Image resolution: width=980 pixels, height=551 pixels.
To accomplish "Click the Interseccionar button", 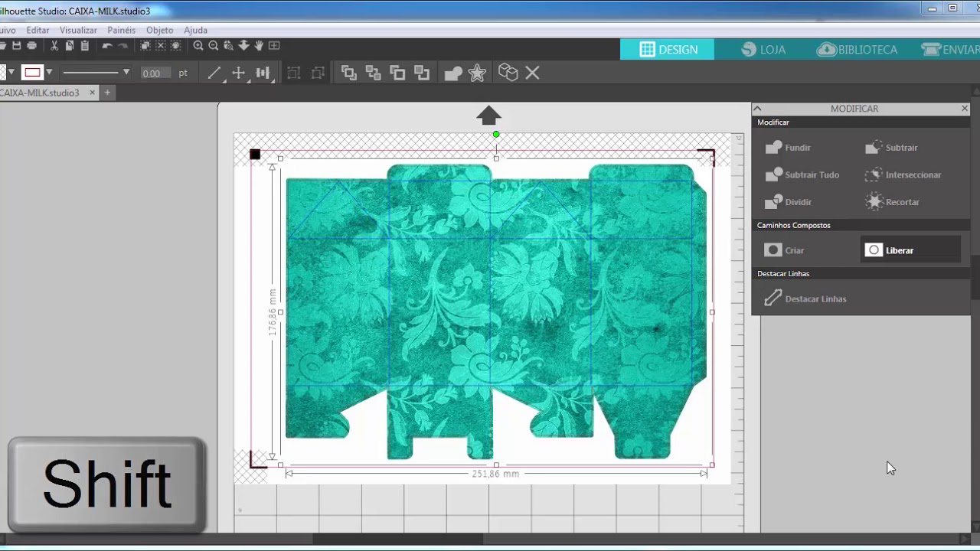I will click(903, 174).
